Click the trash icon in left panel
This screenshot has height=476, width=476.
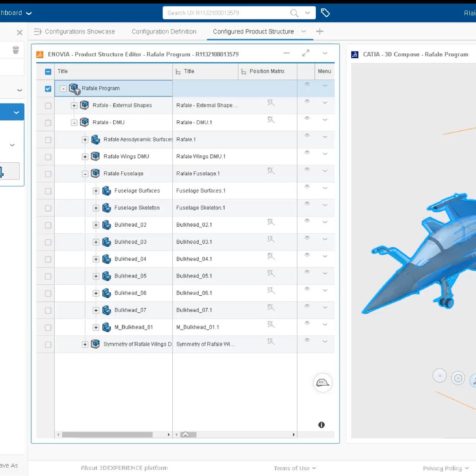point(16,50)
